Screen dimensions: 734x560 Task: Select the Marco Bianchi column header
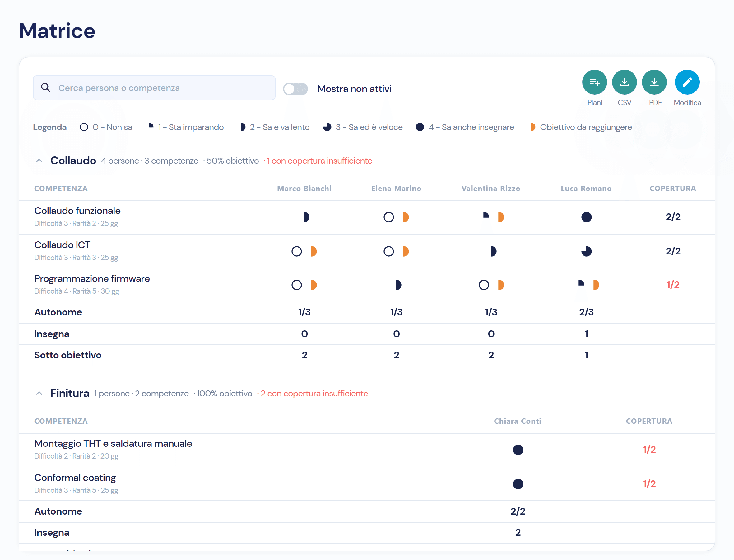click(304, 188)
